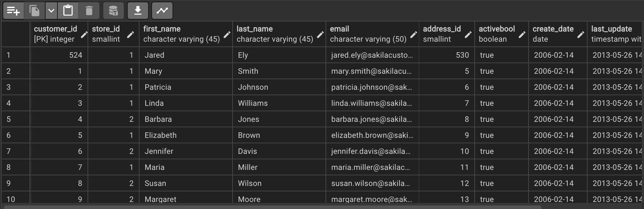Click the address_id cell 12

(x=447, y=183)
